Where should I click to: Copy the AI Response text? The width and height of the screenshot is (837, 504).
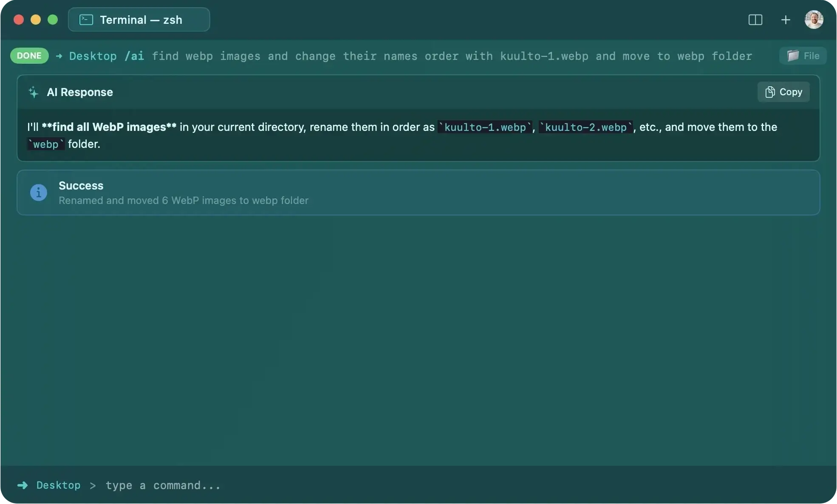784,92
